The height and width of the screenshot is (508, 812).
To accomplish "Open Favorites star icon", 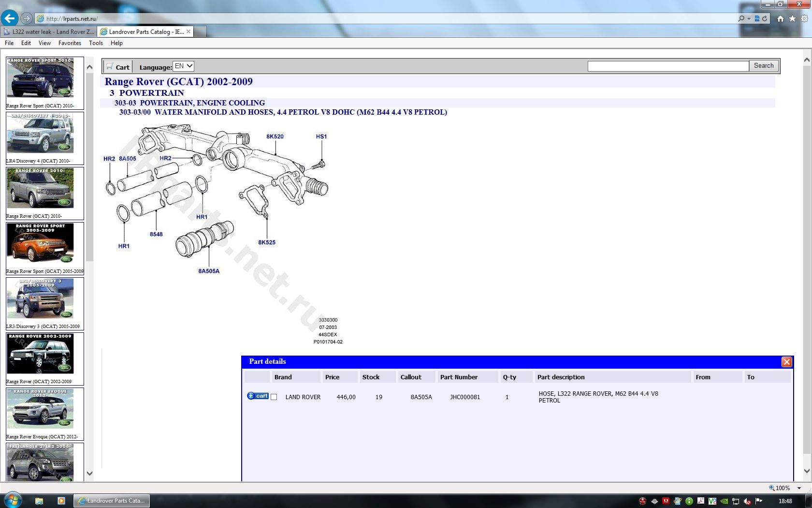I will click(792, 18).
